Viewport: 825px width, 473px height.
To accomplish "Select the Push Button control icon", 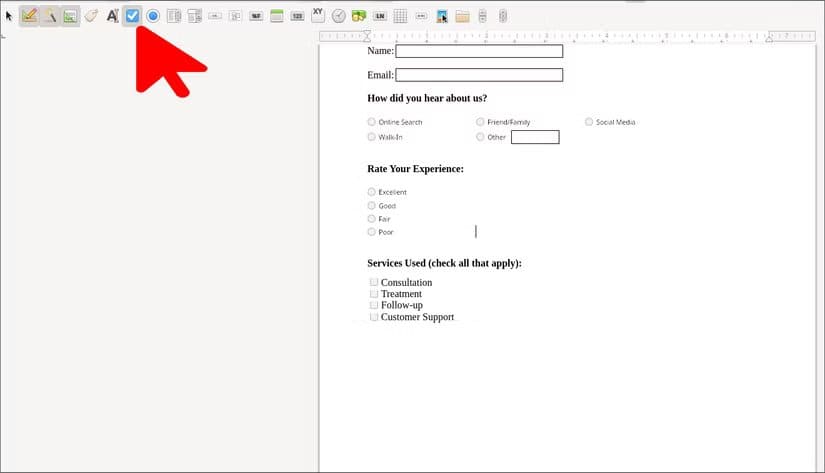I will coord(215,16).
